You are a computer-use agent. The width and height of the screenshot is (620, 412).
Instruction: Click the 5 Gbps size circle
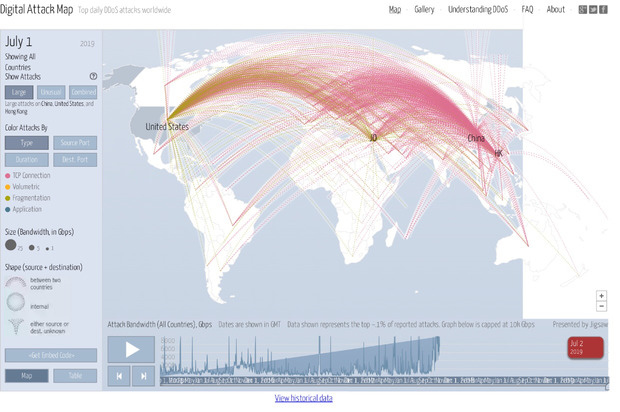32,248
